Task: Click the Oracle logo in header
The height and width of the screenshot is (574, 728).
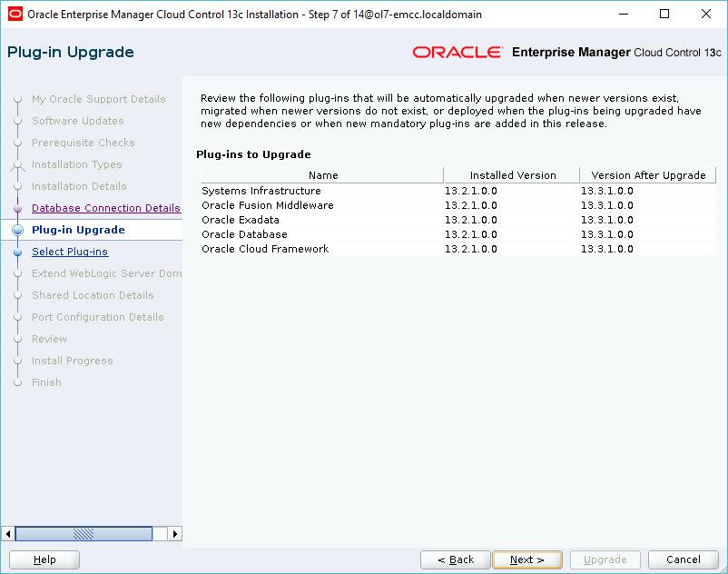Action: point(457,52)
